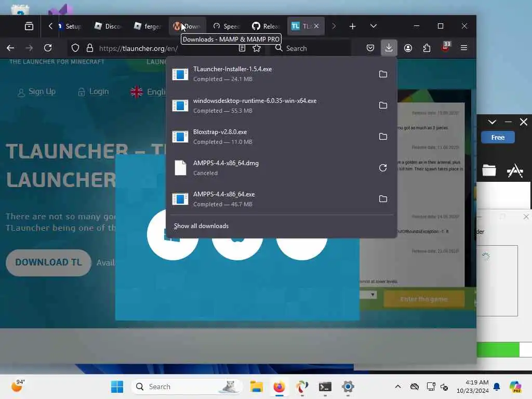Show Bloxstrap-v2.8.0.exe in folder
Image resolution: width=532 pixels, height=399 pixels.
coord(383,137)
